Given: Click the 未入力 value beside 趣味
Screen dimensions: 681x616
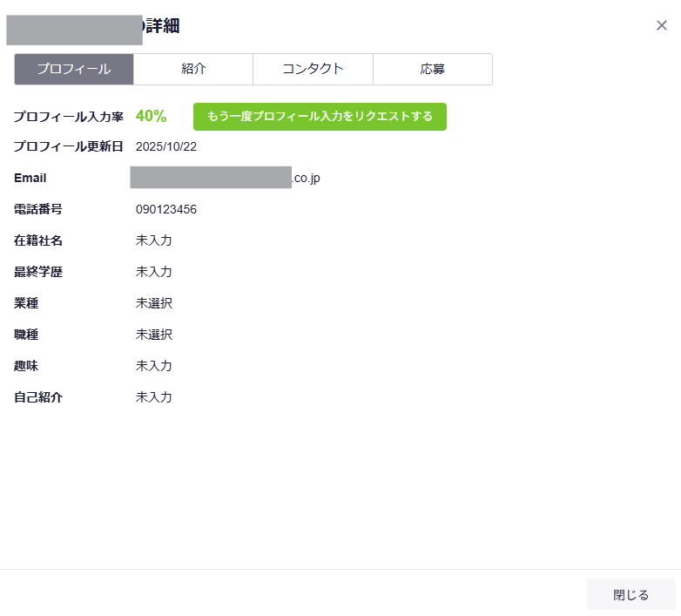Looking at the screenshot, I should point(154,366).
